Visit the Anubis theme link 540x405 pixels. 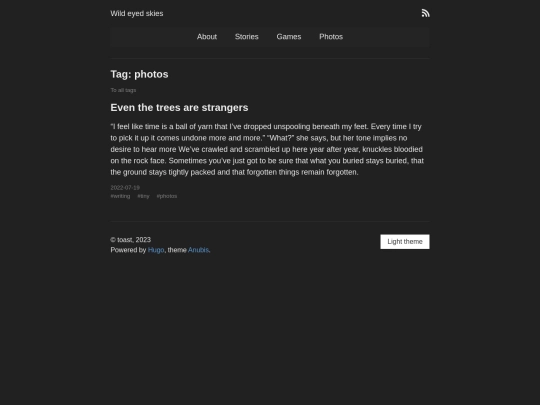[x=198, y=250]
